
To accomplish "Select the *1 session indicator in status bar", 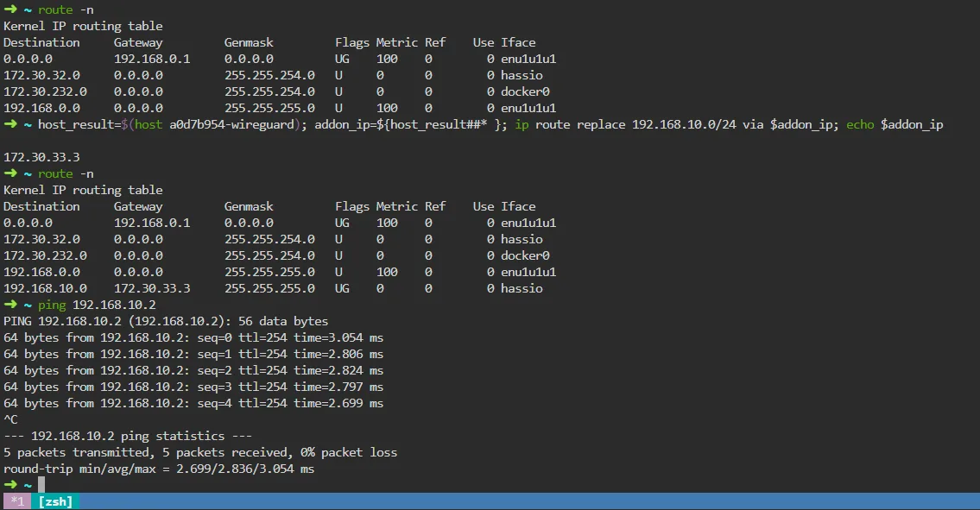I will pyautogui.click(x=17, y=501).
